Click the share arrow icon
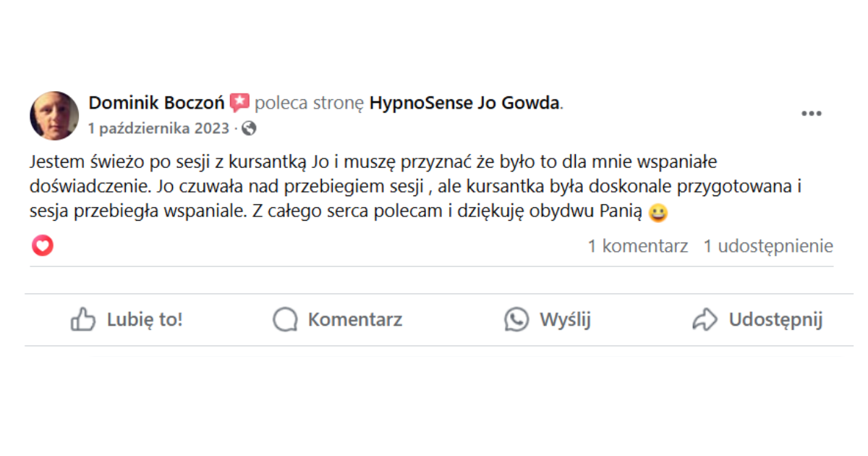This screenshot has width=868, height=456. point(705,319)
